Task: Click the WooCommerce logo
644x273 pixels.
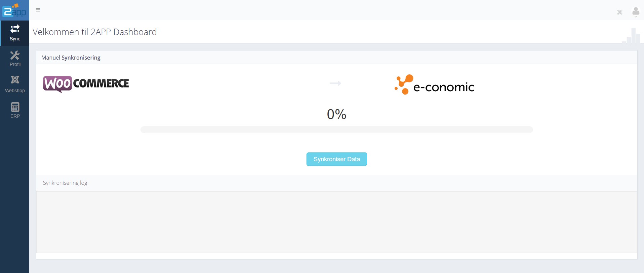Action: 86,84
